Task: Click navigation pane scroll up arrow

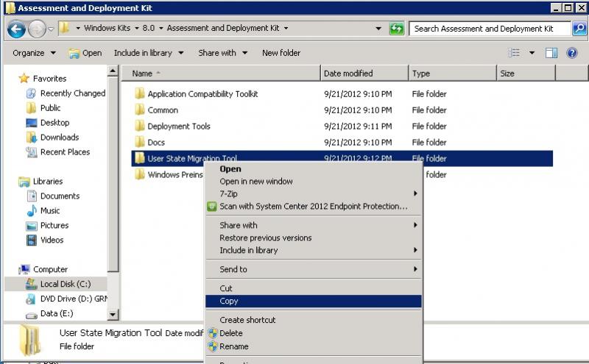Action: point(113,71)
